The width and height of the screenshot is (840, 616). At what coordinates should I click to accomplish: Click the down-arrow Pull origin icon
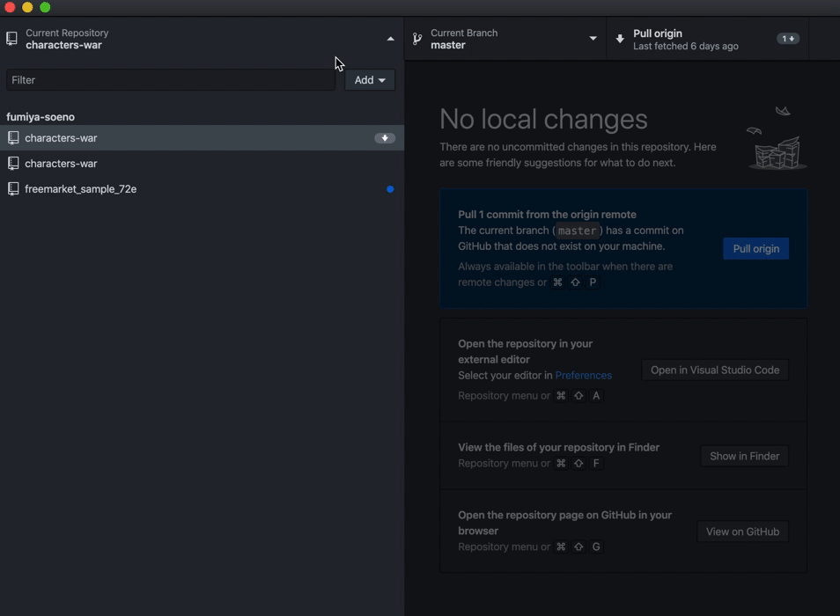(x=620, y=39)
